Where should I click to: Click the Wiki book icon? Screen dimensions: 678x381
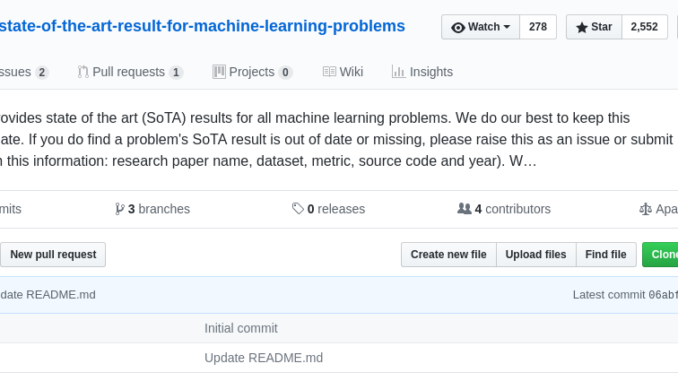pos(329,72)
